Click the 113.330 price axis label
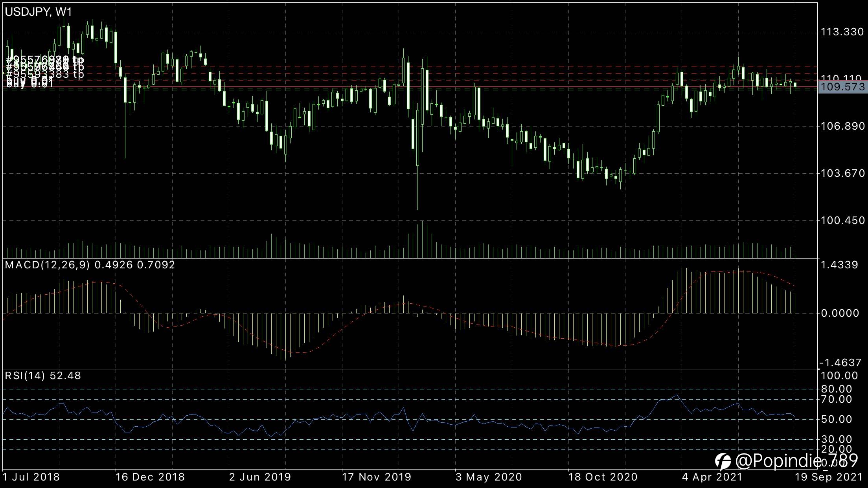 pyautogui.click(x=842, y=32)
